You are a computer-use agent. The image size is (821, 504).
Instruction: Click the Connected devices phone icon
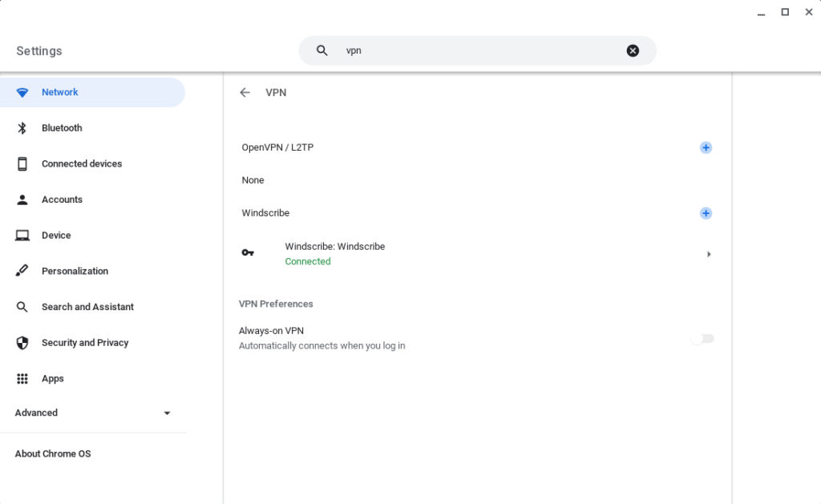tap(22, 163)
